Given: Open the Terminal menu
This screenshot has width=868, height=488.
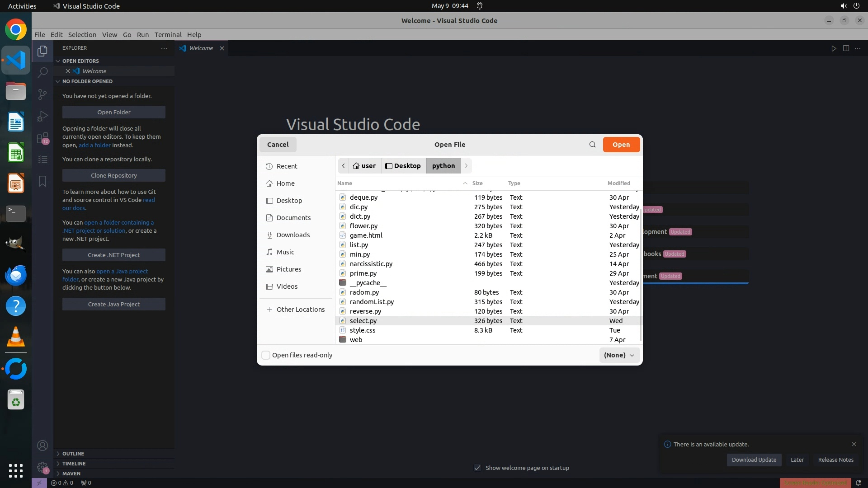Looking at the screenshot, I should pyautogui.click(x=168, y=35).
